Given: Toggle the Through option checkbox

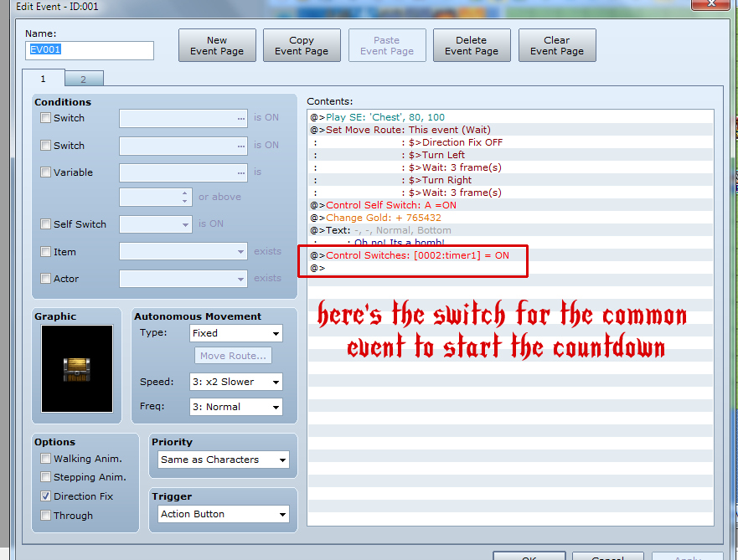Looking at the screenshot, I should tap(46, 516).
